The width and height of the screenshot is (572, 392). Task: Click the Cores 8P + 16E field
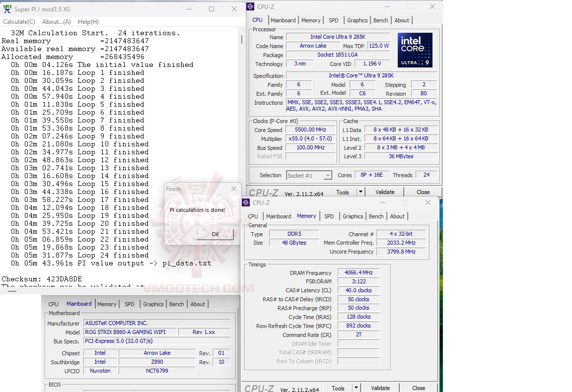[x=372, y=175]
